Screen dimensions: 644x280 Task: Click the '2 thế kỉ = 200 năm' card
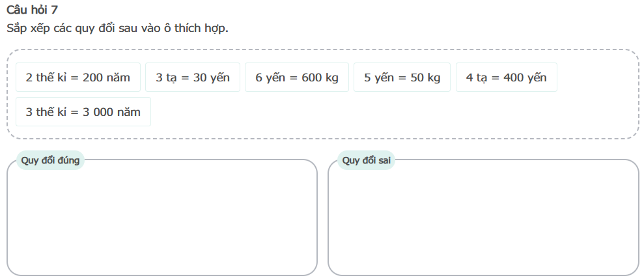[78, 77]
